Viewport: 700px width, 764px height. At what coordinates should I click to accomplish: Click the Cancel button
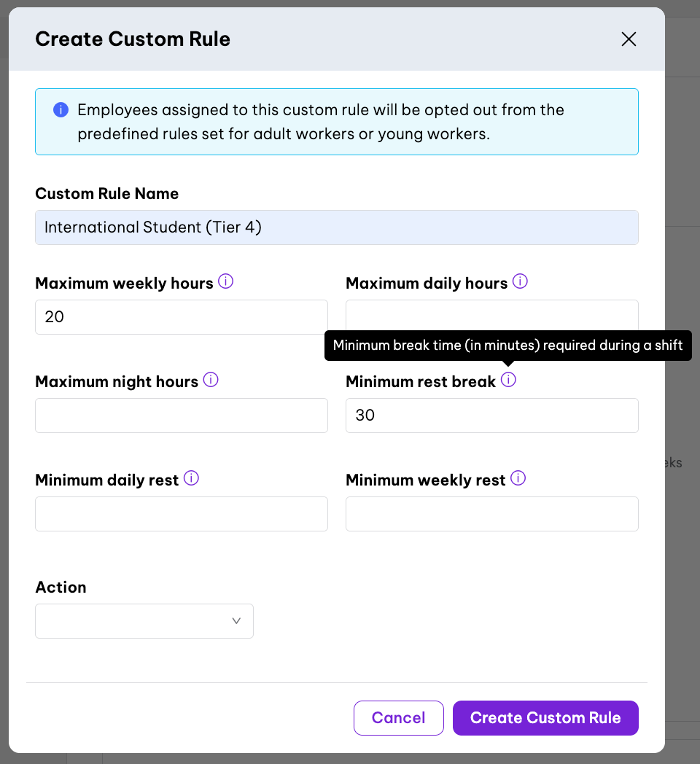tap(399, 718)
